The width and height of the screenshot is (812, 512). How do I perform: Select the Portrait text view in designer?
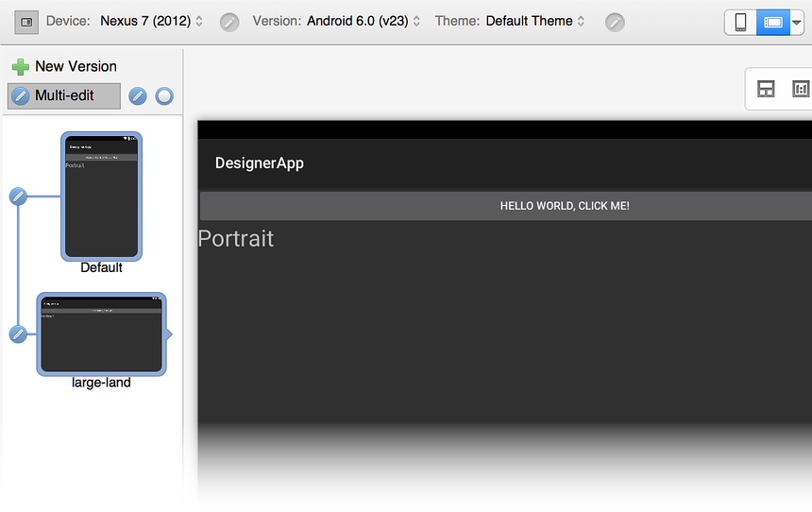pyautogui.click(x=236, y=239)
